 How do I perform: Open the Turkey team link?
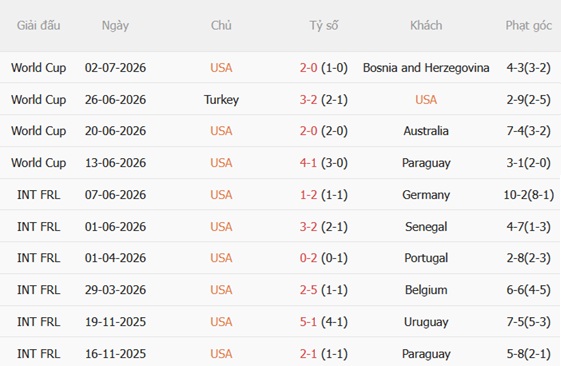(x=221, y=99)
